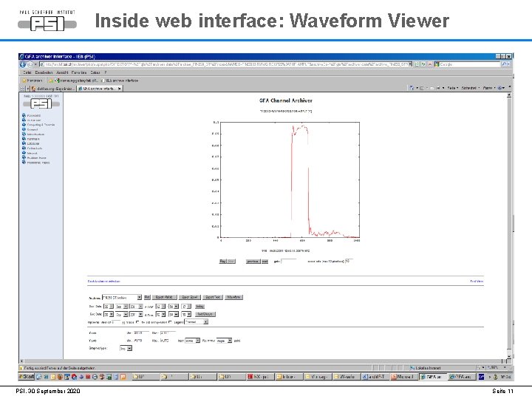The height and width of the screenshot is (399, 532).
Task: Switch to the first browser tab
Action: coord(53,89)
